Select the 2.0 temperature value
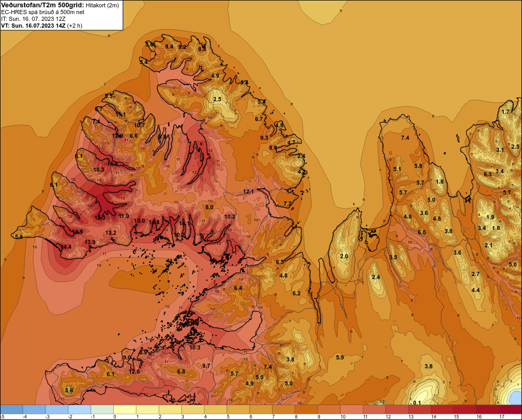 344,256
